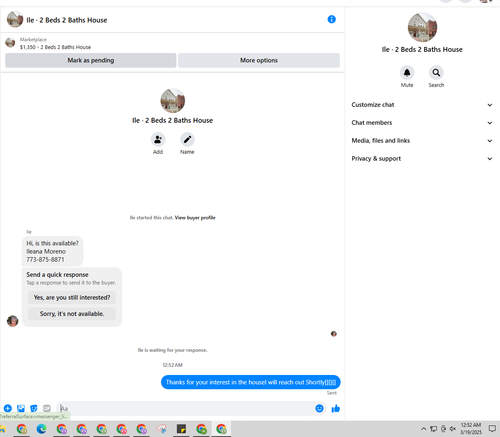Click Mark as pending button

coord(91,60)
